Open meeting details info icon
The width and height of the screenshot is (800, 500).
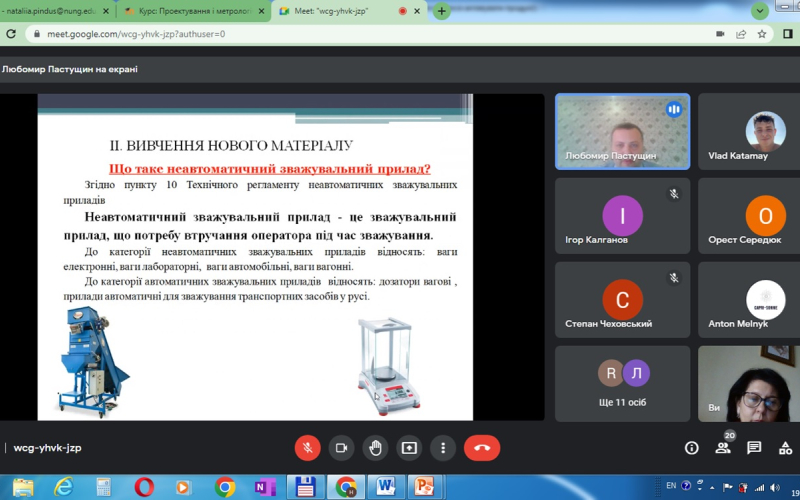(x=692, y=448)
